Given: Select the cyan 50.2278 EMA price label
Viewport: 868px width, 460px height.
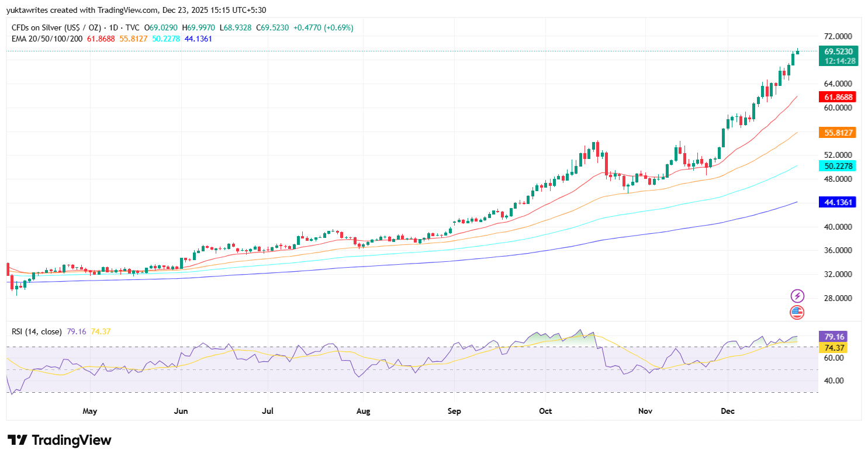Looking at the screenshot, I should (x=838, y=166).
